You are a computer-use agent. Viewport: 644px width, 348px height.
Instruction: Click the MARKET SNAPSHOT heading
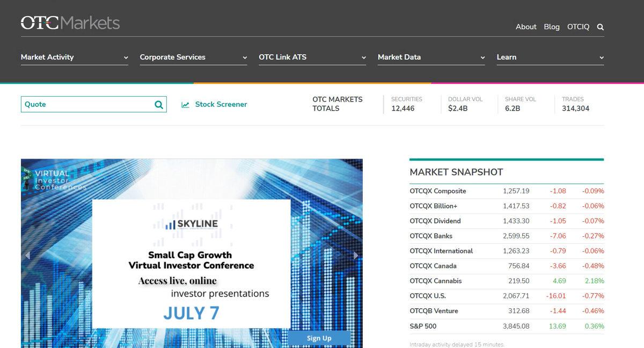point(456,172)
